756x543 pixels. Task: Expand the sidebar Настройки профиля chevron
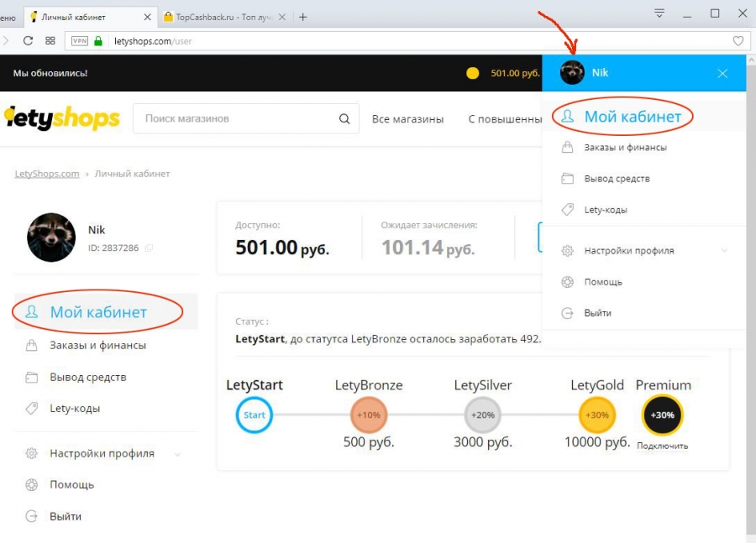177,454
